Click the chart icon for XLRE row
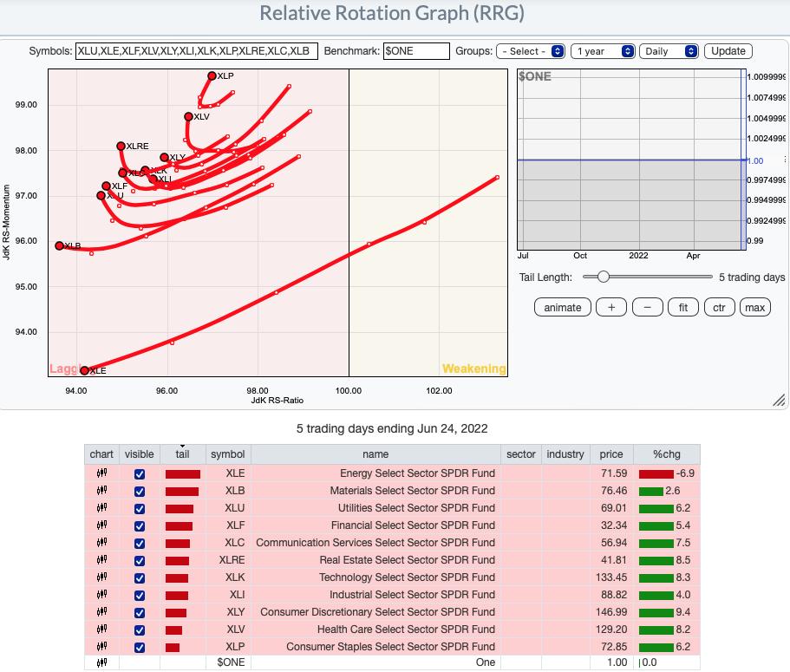790x672 pixels. tap(101, 560)
